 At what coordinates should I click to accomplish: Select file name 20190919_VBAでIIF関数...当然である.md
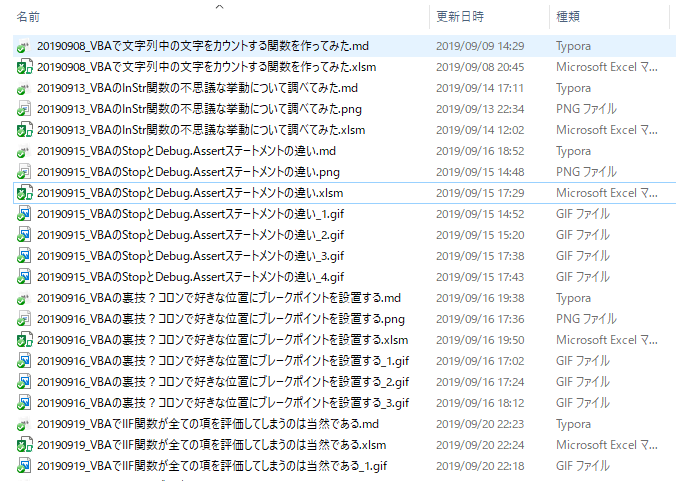point(208,424)
